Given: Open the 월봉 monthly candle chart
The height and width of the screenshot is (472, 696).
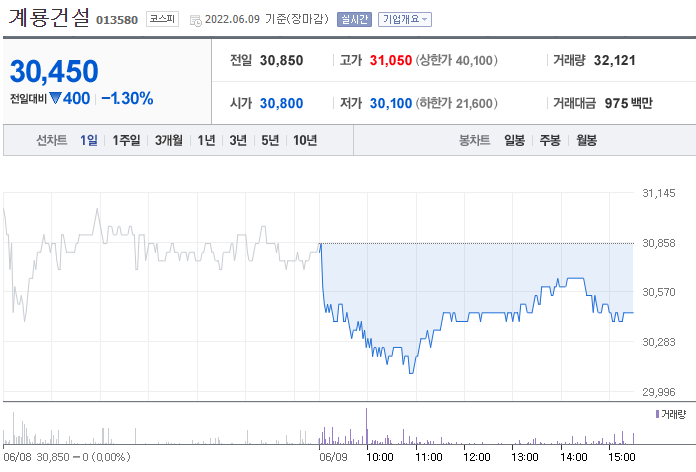Looking at the screenshot, I should click(586, 140).
